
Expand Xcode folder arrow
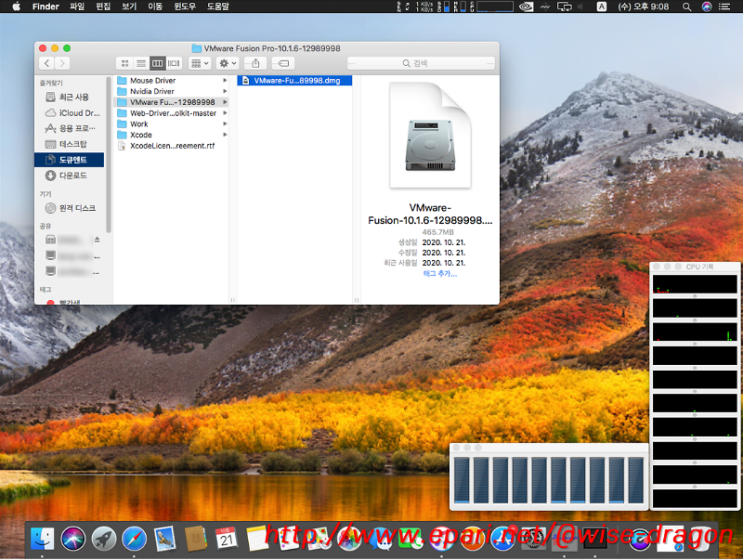(x=225, y=135)
